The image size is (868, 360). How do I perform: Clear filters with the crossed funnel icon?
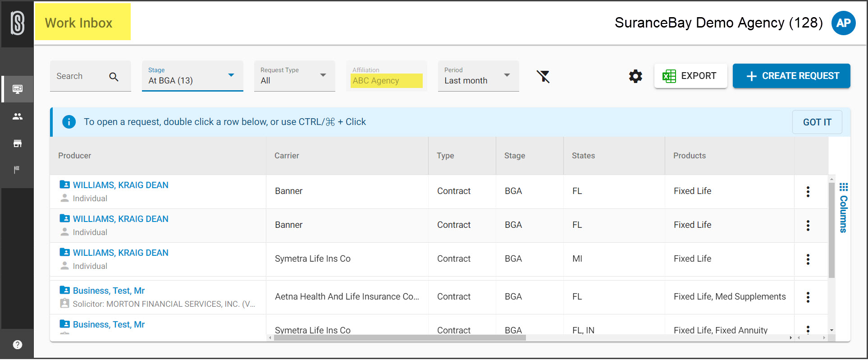[544, 76]
